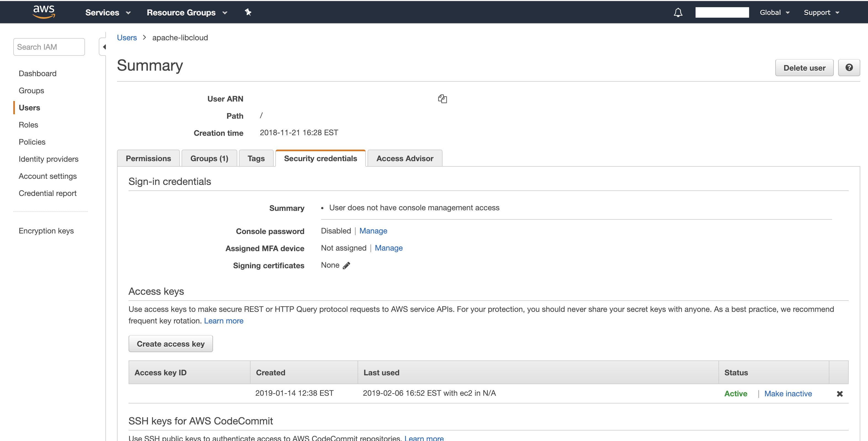Manage the Console password
868x441 pixels.
point(373,231)
